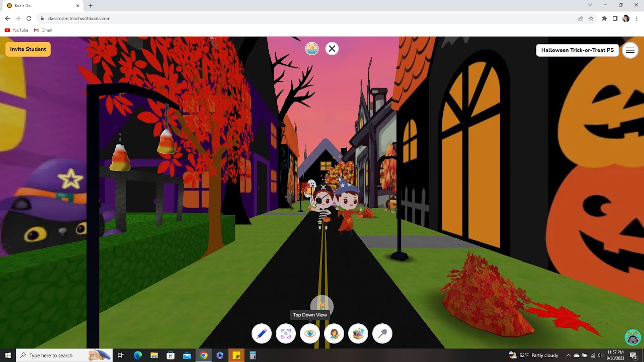Click the wizard hat avatar
Viewport: 644px width, 362px height.
(x=348, y=207)
